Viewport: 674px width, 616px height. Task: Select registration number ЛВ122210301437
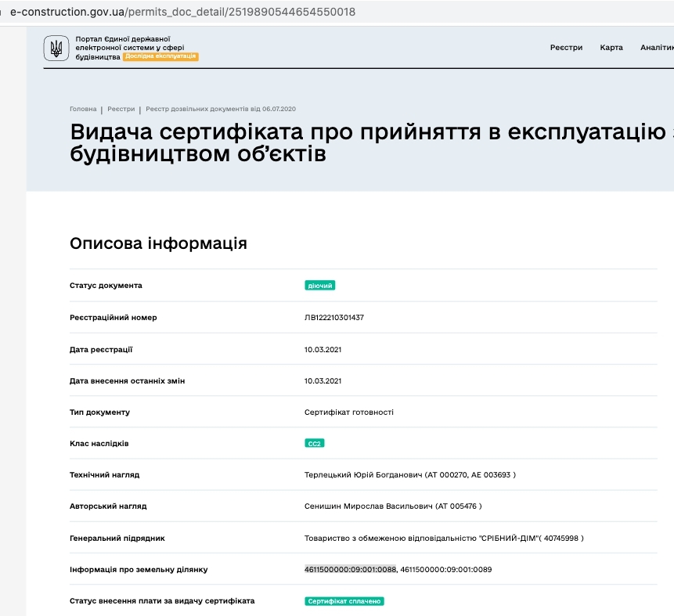pos(334,317)
